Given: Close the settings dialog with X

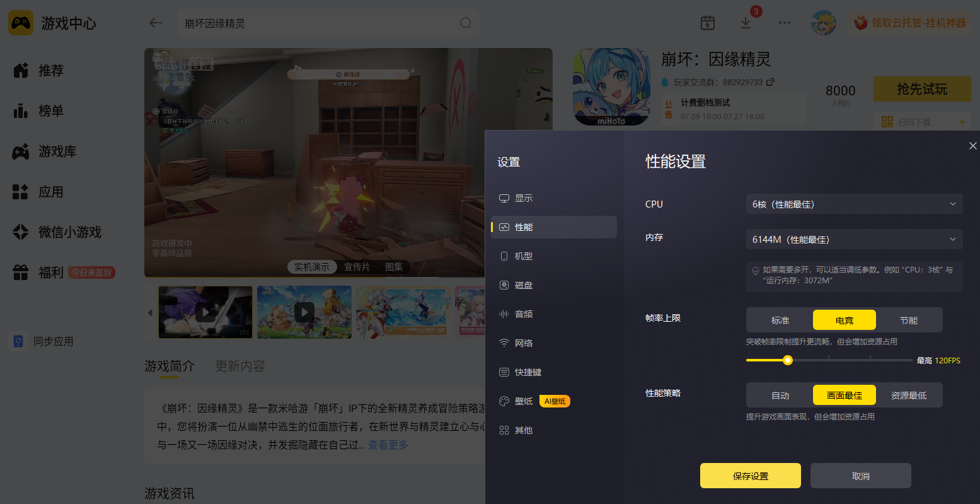Looking at the screenshot, I should coord(972,146).
